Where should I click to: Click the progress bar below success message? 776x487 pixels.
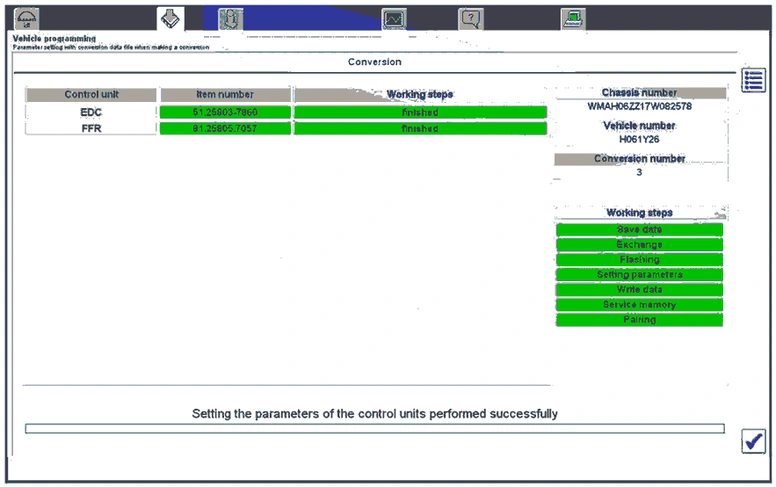(374, 429)
